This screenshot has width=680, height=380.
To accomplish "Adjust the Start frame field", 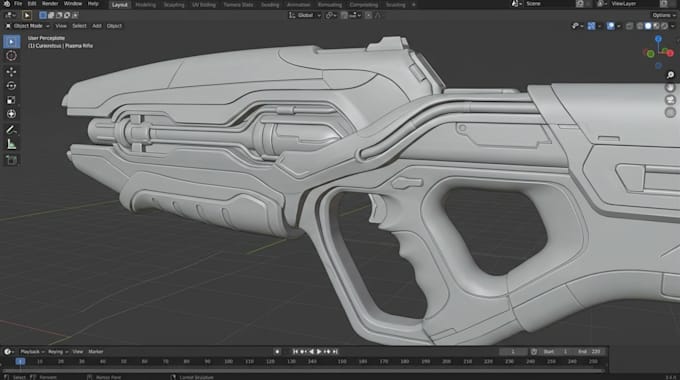I will pyautogui.click(x=556, y=352).
